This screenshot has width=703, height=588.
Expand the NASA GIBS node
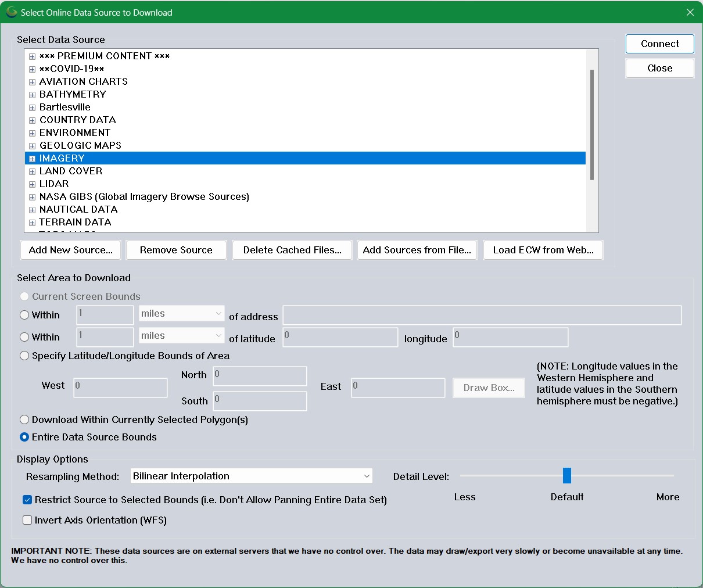pos(33,197)
